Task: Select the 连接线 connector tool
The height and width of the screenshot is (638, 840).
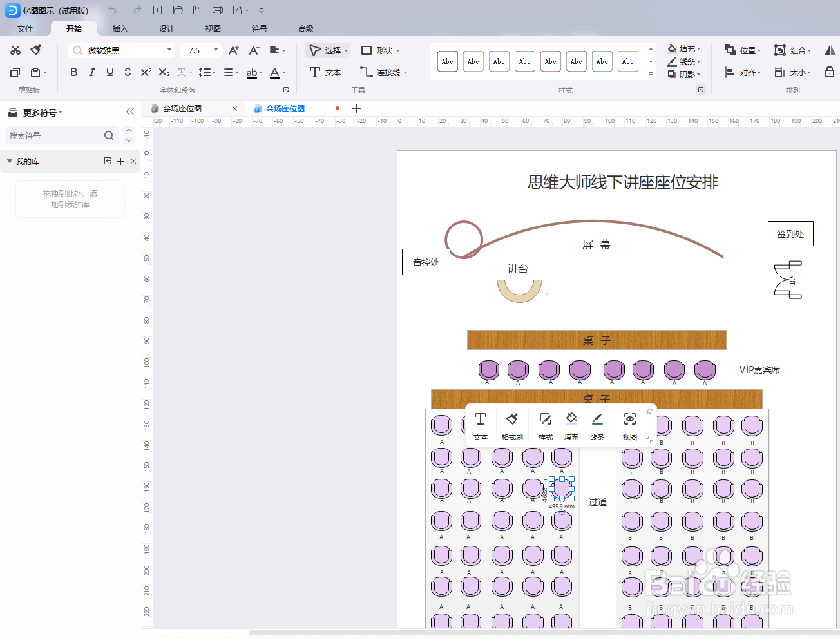Action: 384,72
